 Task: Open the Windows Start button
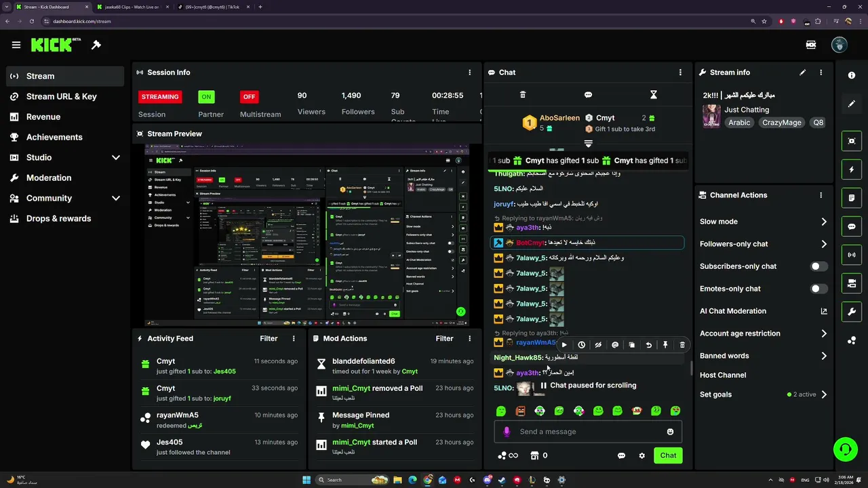tap(306, 480)
